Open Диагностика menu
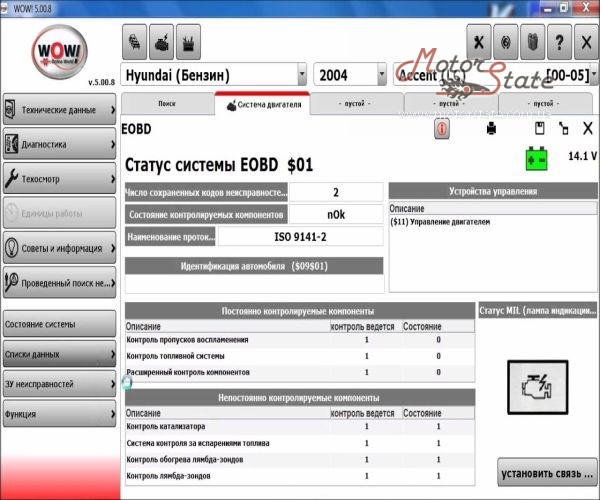This screenshot has width=600, height=500. coord(59,144)
